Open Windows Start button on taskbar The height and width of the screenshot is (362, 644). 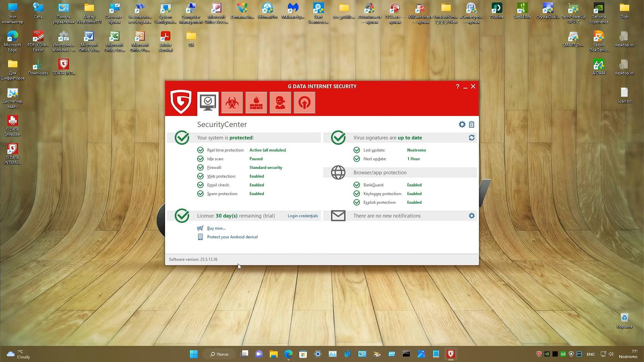(x=194, y=354)
